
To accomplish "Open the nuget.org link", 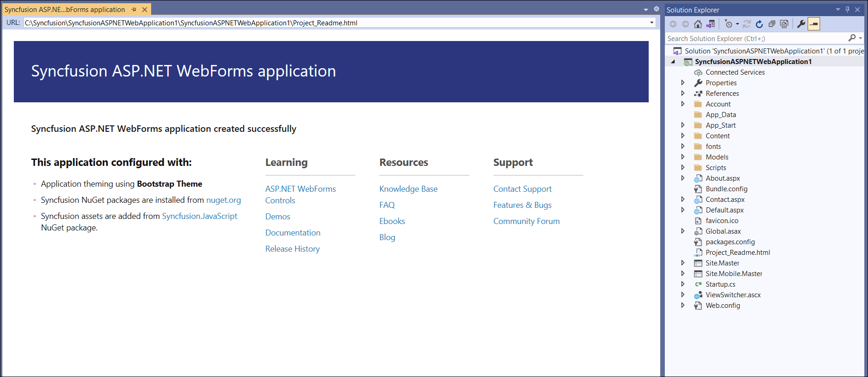I will (x=223, y=200).
